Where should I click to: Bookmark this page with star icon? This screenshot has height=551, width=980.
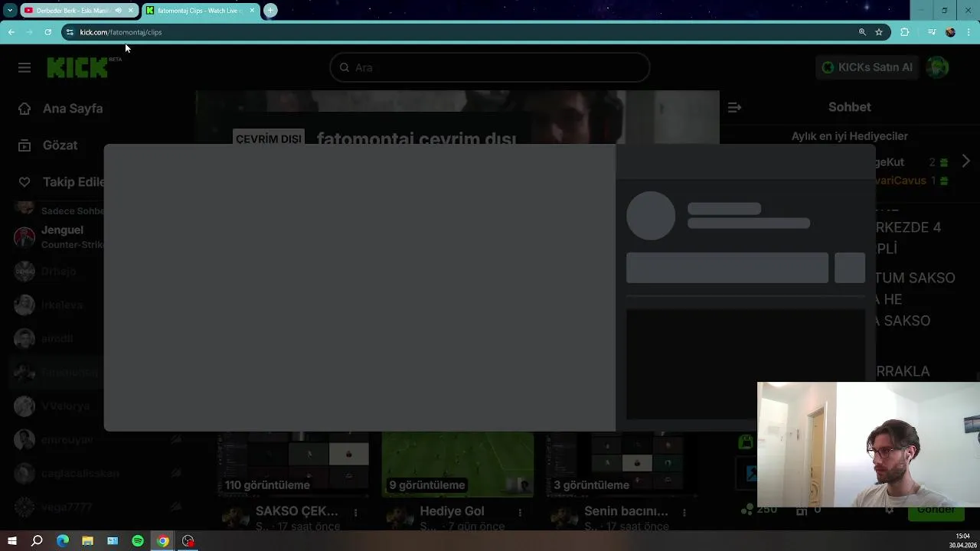point(879,32)
